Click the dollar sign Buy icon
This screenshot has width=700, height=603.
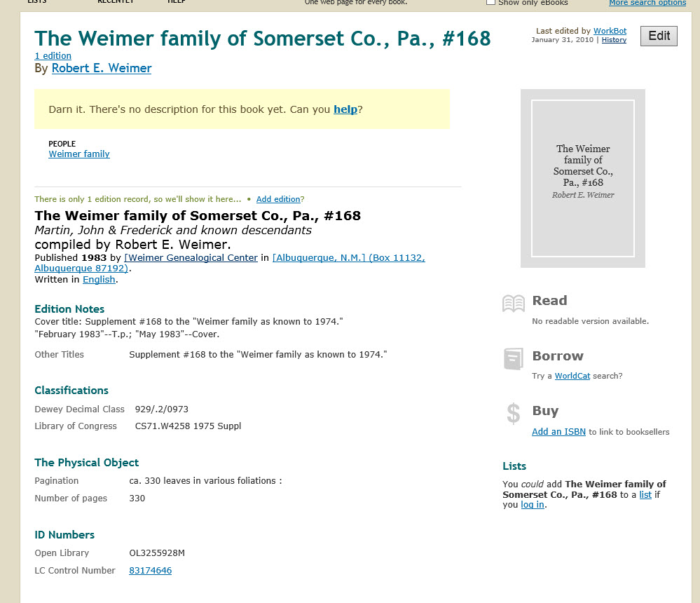pos(512,414)
